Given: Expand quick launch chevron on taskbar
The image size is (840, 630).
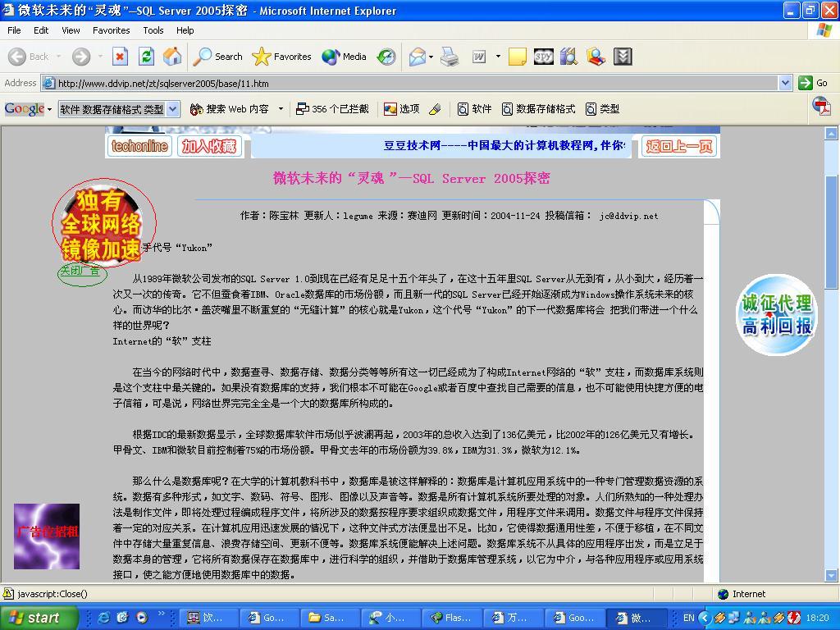Looking at the screenshot, I should pyautogui.click(x=162, y=614).
